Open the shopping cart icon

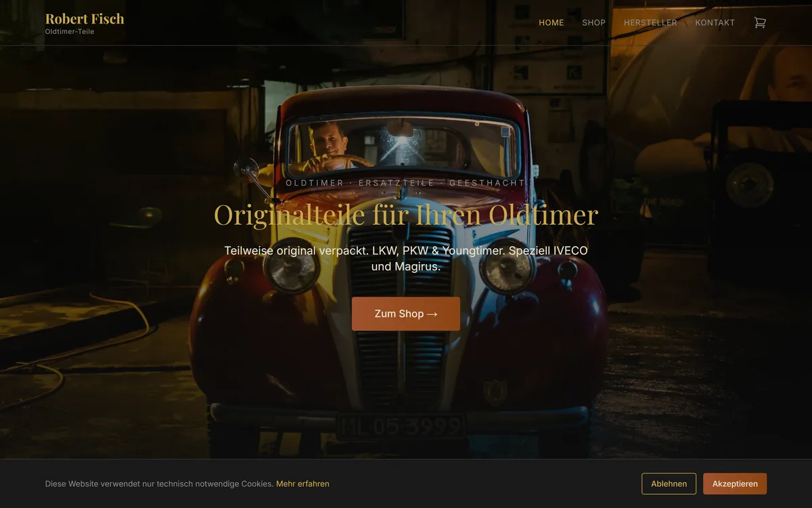(760, 22)
